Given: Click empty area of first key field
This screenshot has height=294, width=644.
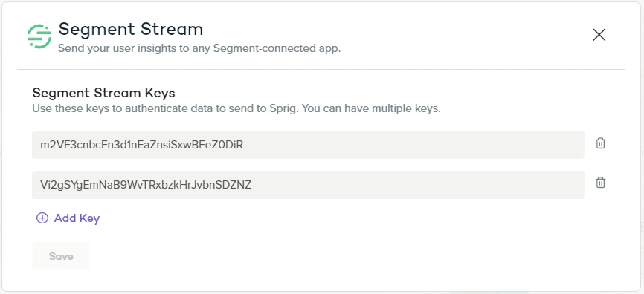Looking at the screenshot, I should coord(410,145).
